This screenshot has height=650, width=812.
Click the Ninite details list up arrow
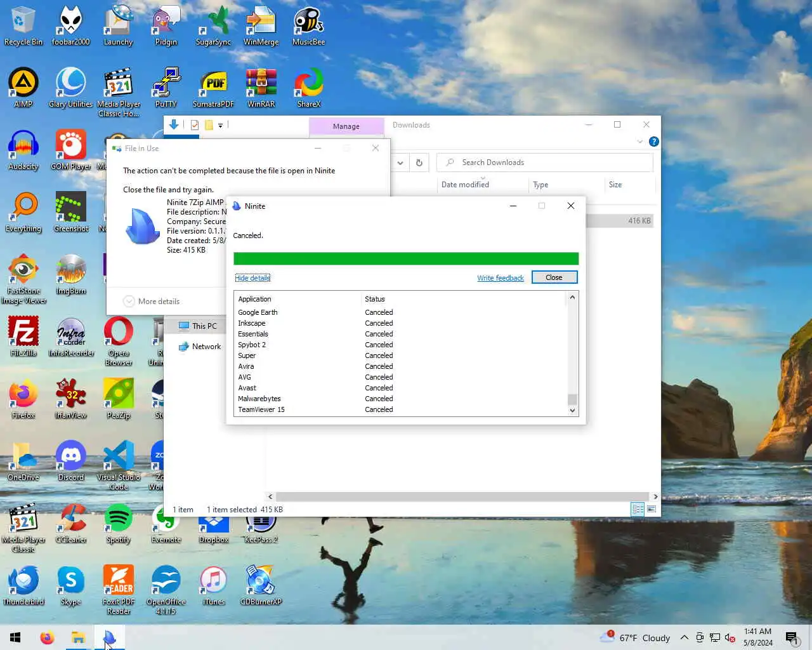[x=572, y=297]
